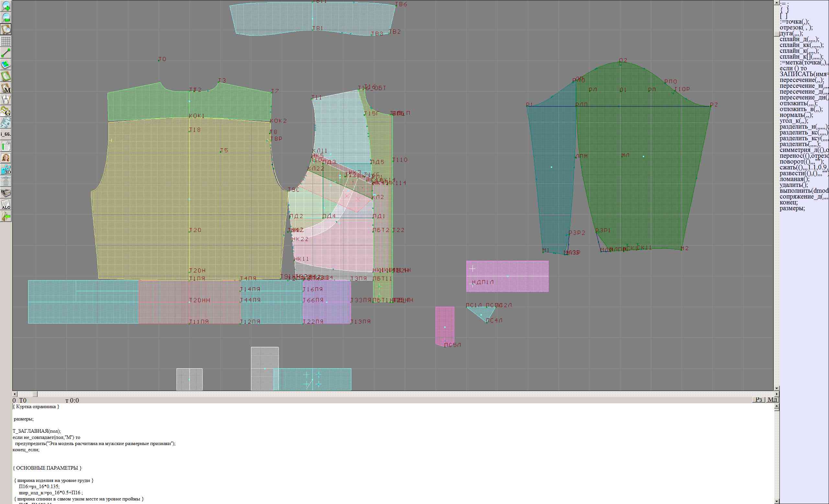Click the zoom in magnifier icon
This screenshot has width=829, height=504.
coord(6,6)
